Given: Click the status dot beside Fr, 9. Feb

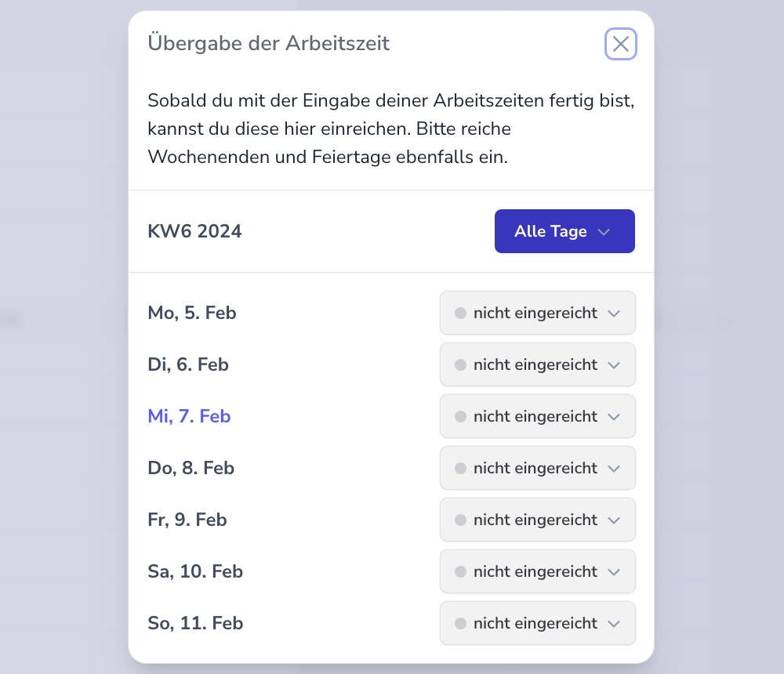Looking at the screenshot, I should coord(459,520).
